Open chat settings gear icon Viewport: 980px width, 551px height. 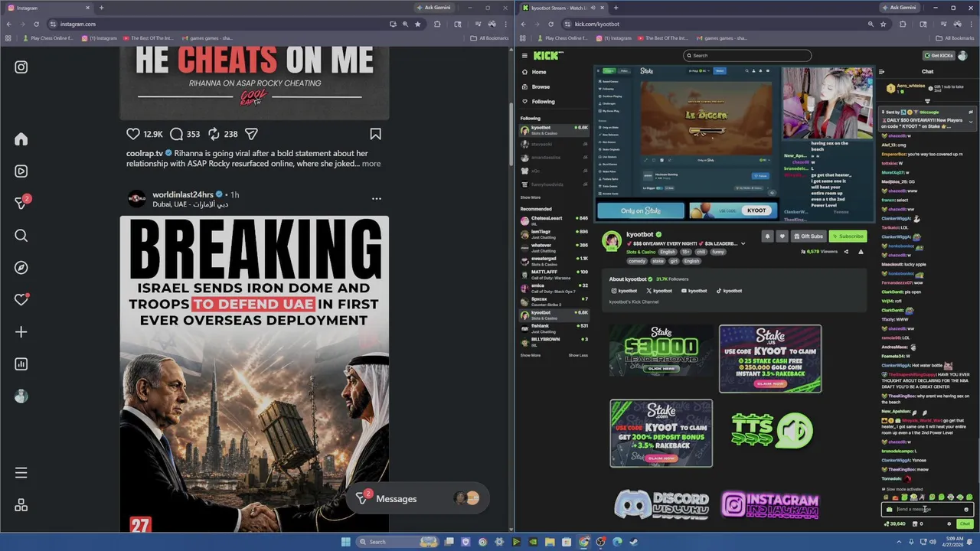949,524
